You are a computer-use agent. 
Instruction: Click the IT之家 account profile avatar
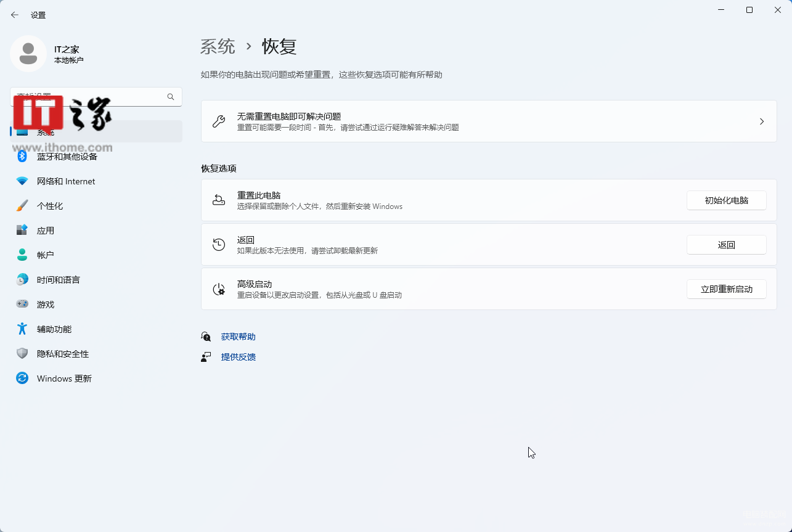(28, 54)
